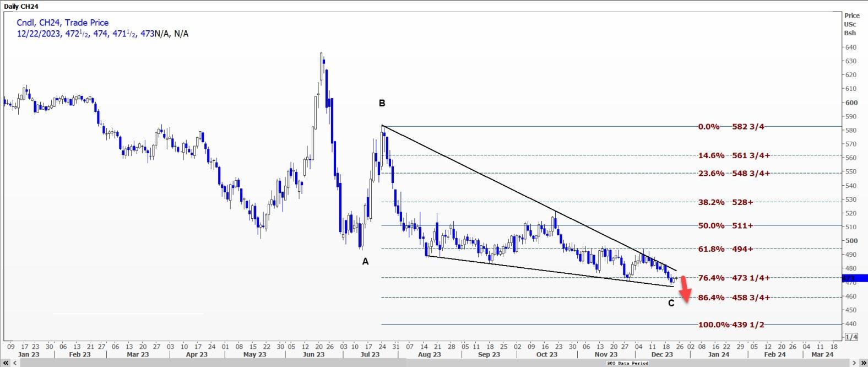Image resolution: width=868 pixels, height=367 pixels.
Task: Click the '86.4% 458 3/4+' Fibonacci label
Action: click(734, 298)
